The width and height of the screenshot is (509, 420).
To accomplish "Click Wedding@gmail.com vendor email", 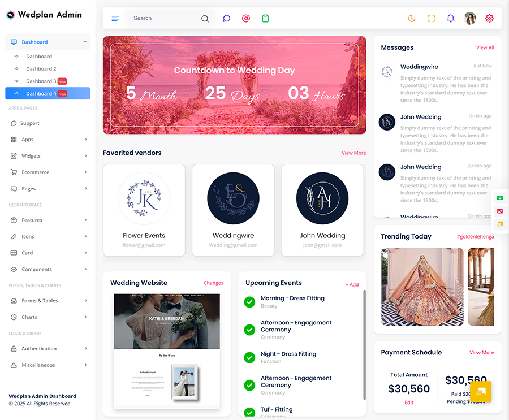I will pyautogui.click(x=233, y=245).
